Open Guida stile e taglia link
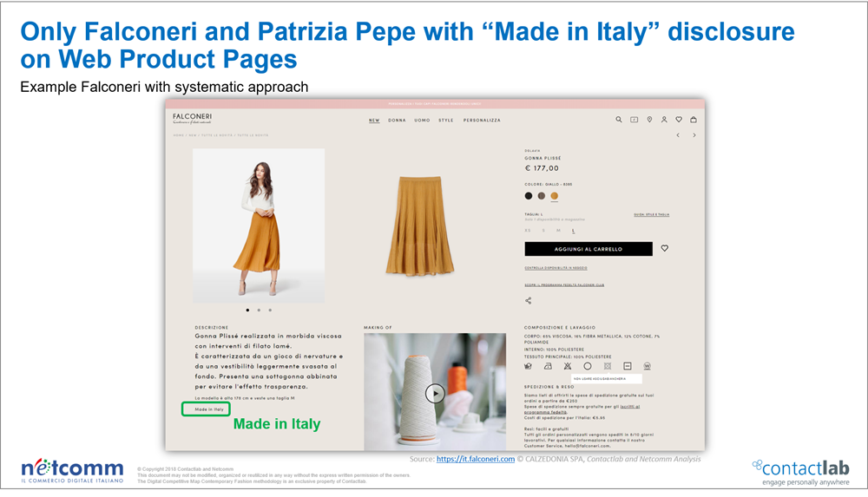 652,214
